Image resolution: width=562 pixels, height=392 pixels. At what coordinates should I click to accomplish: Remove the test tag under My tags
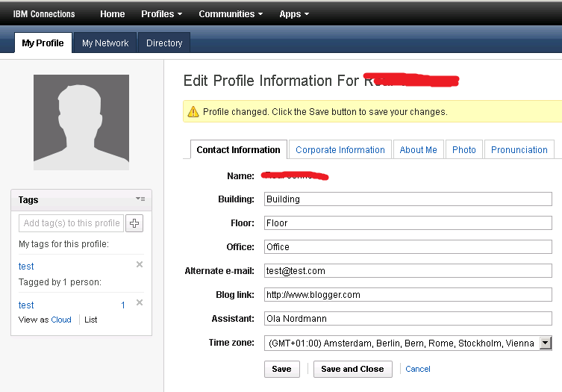coord(140,264)
